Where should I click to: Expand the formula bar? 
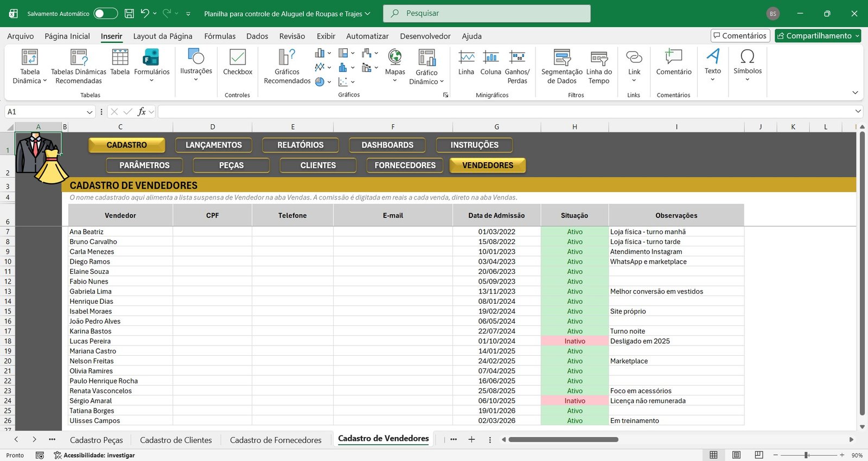click(858, 111)
